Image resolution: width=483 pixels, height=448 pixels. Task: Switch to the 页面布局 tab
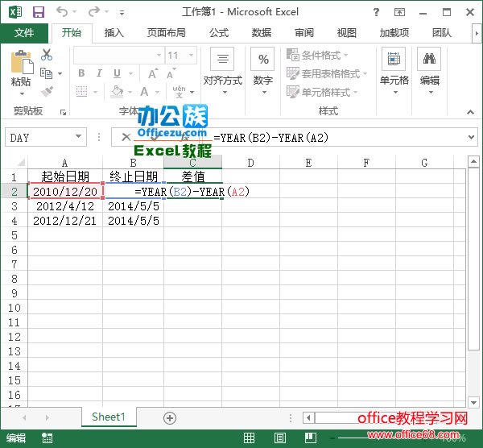(166, 33)
